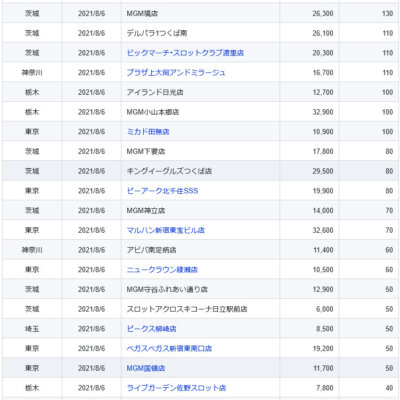Open the ビックマーチ・スロットクラブ渡里店 link
Image resolution: width=400 pixels, height=400 pixels.
[x=185, y=53]
